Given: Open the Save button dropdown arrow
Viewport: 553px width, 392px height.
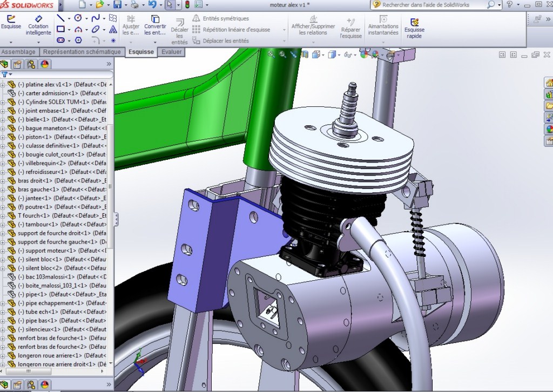Looking at the screenshot, I should (x=125, y=5).
